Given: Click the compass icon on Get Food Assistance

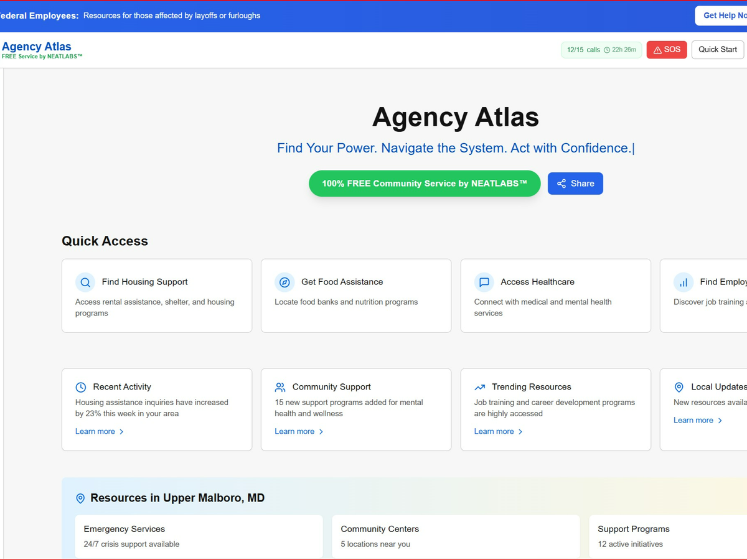Looking at the screenshot, I should pyautogui.click(x=284, y=282).
